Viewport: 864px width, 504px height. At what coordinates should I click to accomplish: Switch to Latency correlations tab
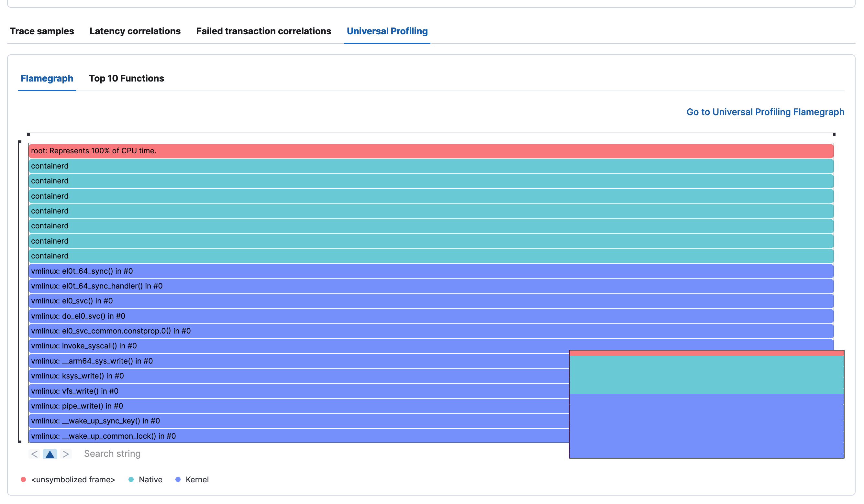pos(135,31)
